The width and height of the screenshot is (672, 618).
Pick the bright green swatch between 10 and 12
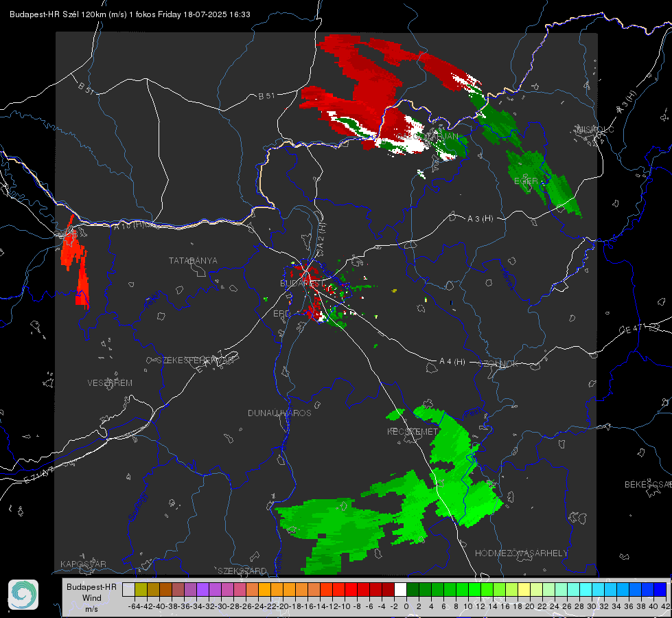click(474, 589)
